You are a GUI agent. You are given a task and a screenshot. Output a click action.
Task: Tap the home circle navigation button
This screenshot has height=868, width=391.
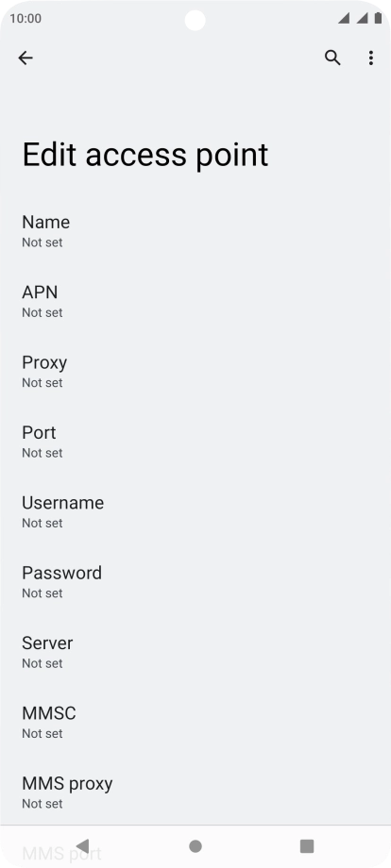195,846
